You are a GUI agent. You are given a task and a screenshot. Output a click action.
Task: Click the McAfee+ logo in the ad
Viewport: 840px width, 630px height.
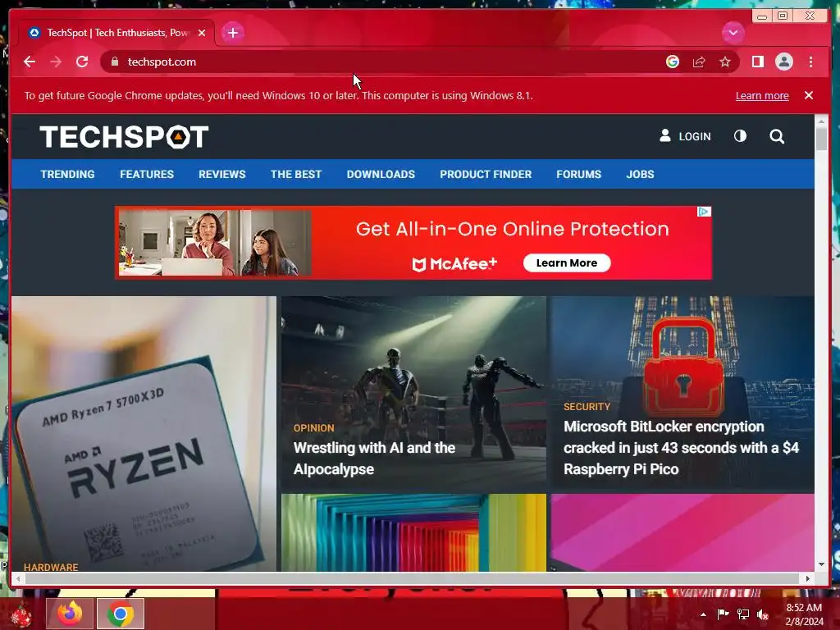tap(454, 263)
